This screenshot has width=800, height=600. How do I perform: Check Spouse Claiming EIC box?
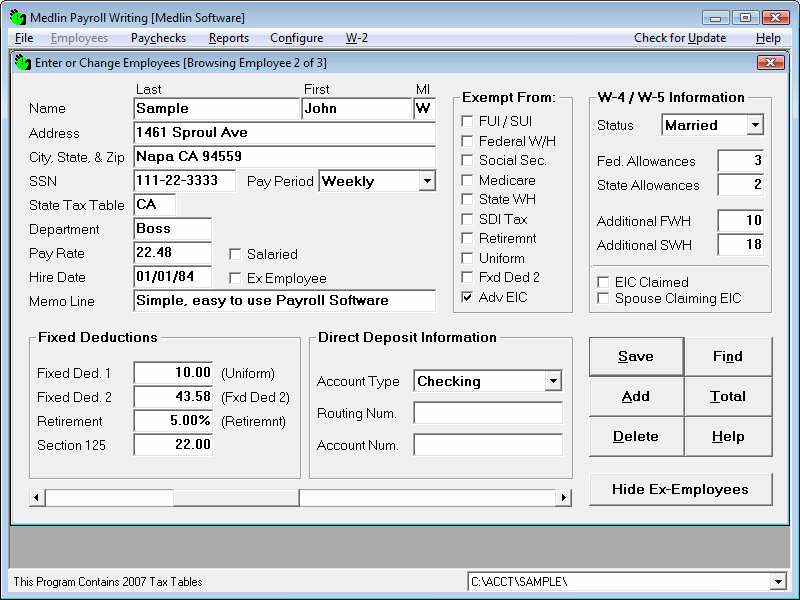(603, 298)
